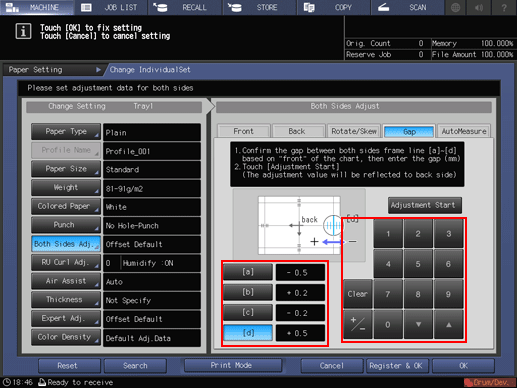
Task: Tap the Clear key on keypad
Action: tap(358, 294)
